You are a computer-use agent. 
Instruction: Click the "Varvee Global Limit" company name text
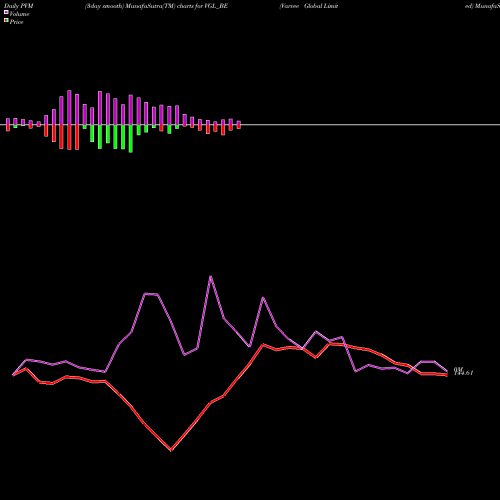pos(309,6)
